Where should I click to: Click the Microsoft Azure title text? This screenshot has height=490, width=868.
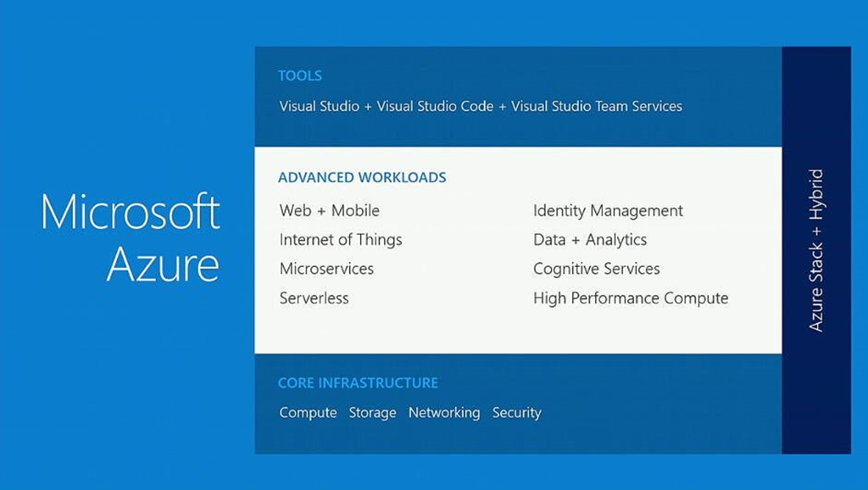(131, 238)
